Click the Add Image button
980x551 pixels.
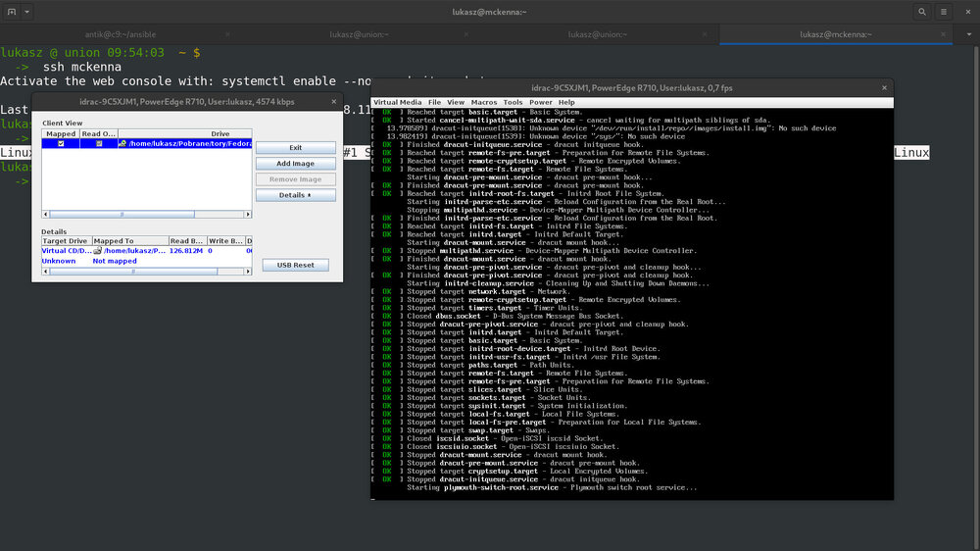point(295,164)
